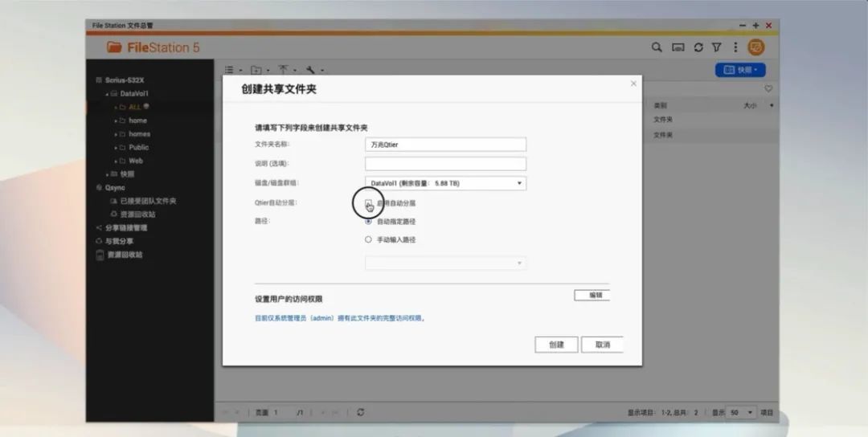Enable the 启用自动分层 checkbox
Screen dimensions: 868x437
pyautogui.click(x=369, y=203)
